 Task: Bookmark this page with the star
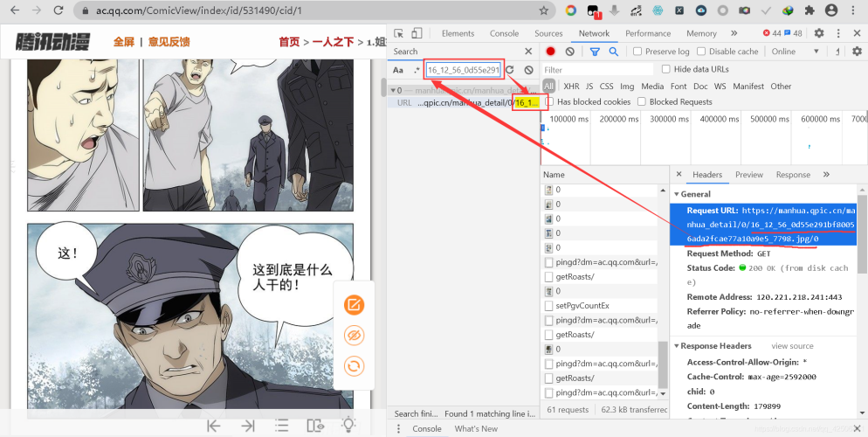coord(544,10)
